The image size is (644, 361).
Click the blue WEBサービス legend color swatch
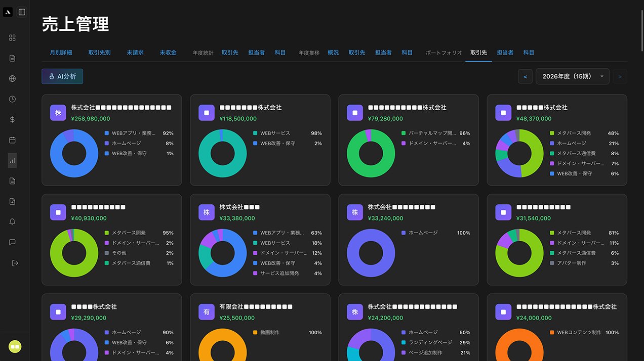pos(255,133)
